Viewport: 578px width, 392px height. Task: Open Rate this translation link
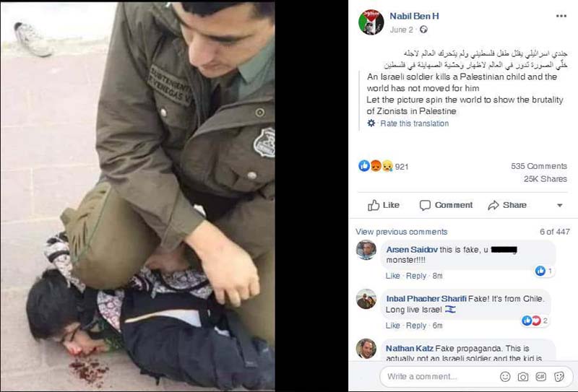point(414,123)
